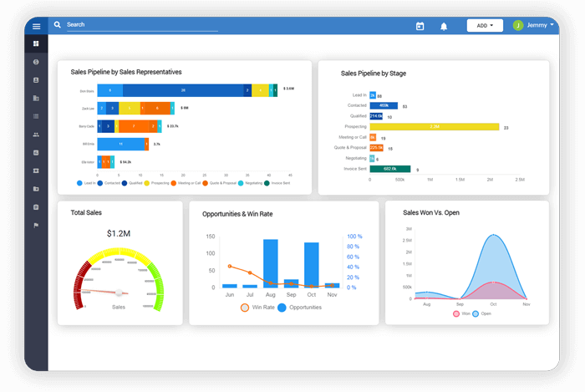Open the Jemmy user account dropdown
Viewport: 585px width, 392px height.
pyautogui.click(x=541, y=25)
